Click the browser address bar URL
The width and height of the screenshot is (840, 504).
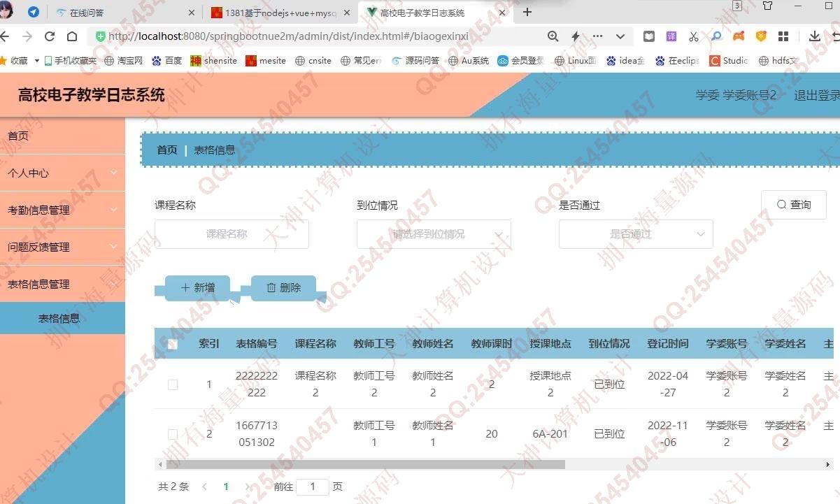(x=288, y=36)
